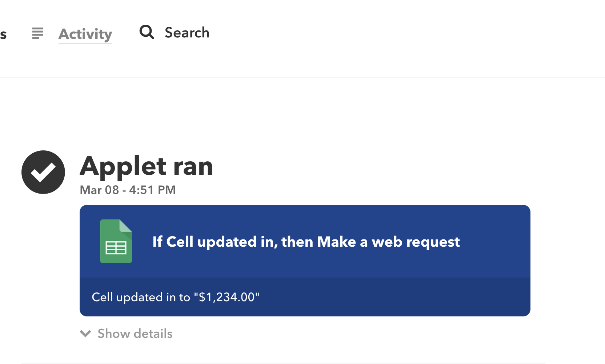Click the Search magnifying glass icon
605x364 pixels.
pos(147,32)
